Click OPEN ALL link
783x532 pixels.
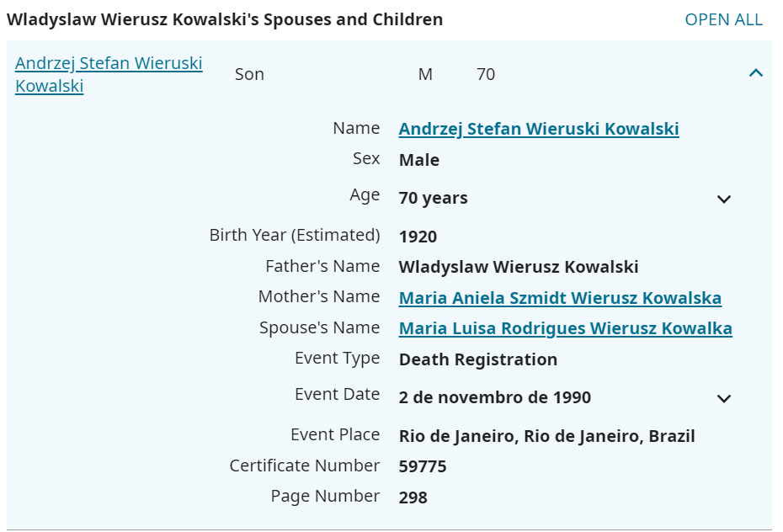coord(723,19)
